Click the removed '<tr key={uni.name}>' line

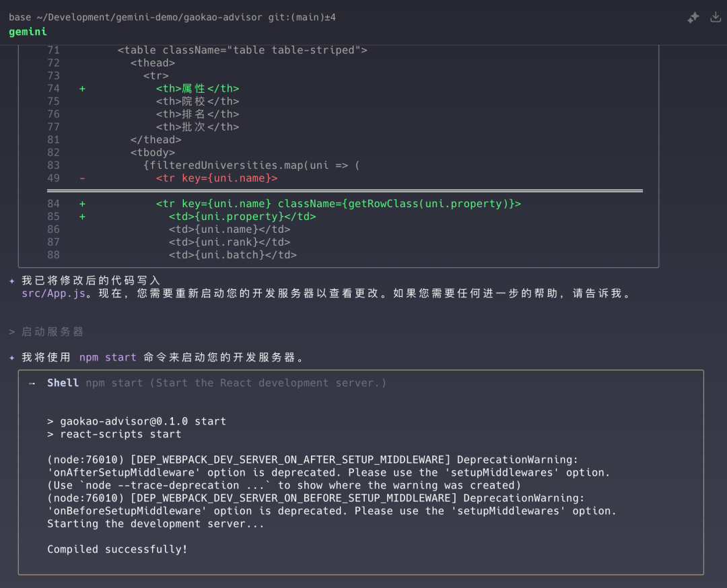pyautogui.click(x=217, y=178)
